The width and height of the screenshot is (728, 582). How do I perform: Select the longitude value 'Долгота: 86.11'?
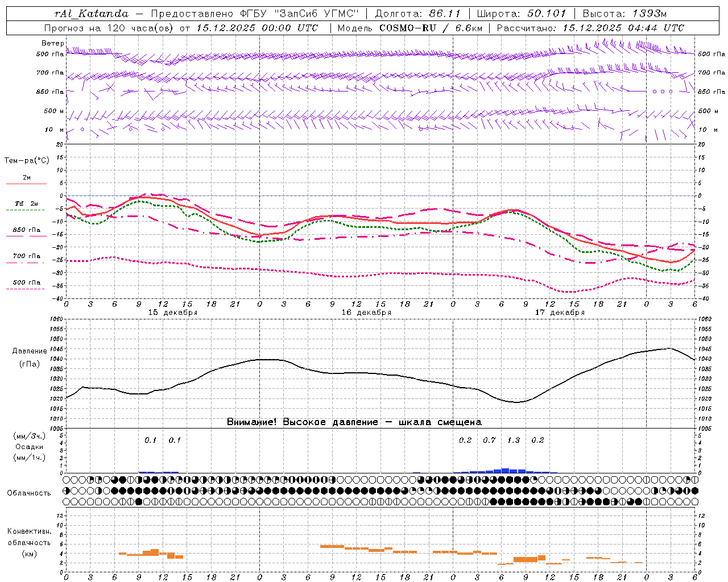[x=418, y=14]
